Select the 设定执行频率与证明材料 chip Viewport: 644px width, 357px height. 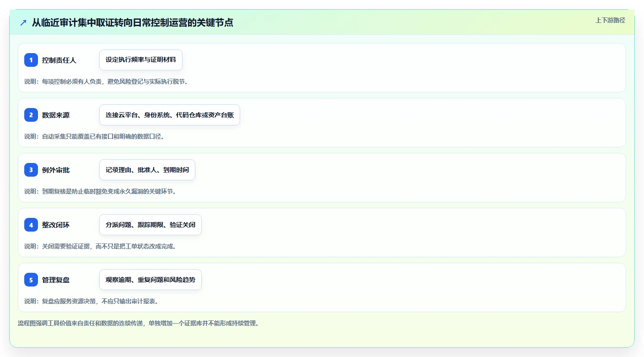141,60
